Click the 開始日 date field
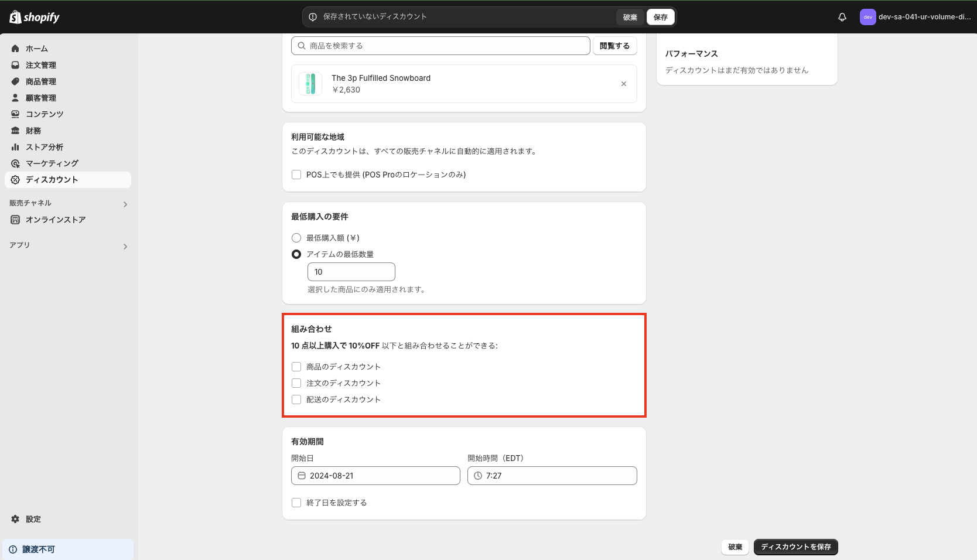The image size is (977, 560). (x=375, y=476)
